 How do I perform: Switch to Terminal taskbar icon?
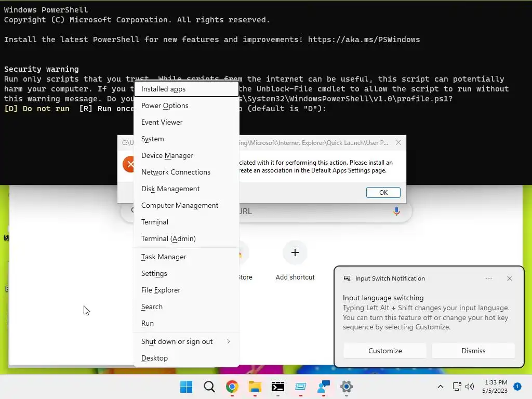pyautogui.click(x=278, y=387)
